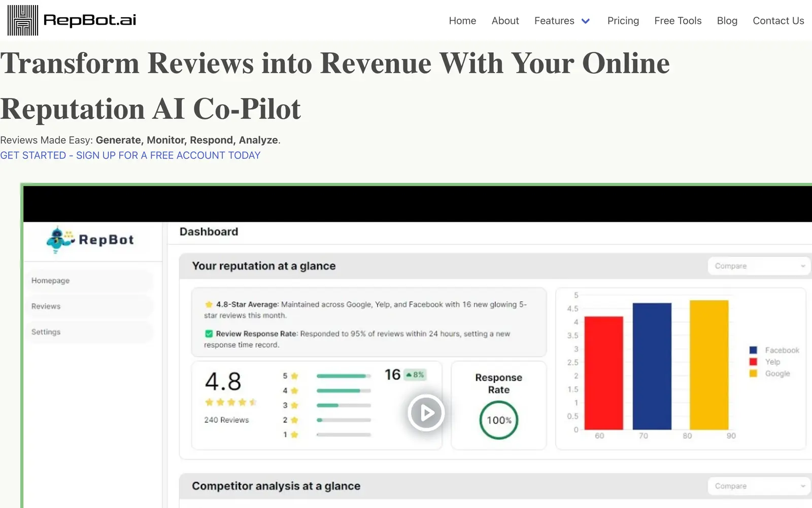Click the 8% increase badge
812x508 pixels.
click(x=415, y=375)
